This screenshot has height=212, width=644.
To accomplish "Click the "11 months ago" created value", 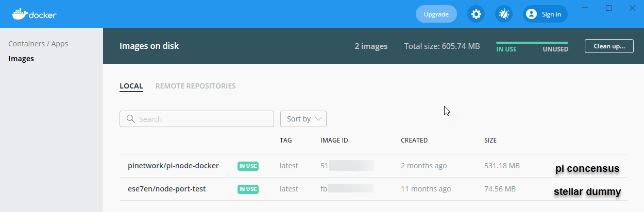I will point(426,189).
